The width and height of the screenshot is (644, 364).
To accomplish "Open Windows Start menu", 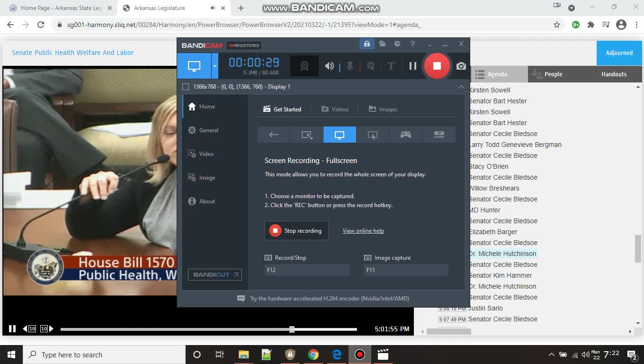I will click(x=11, y=355).
